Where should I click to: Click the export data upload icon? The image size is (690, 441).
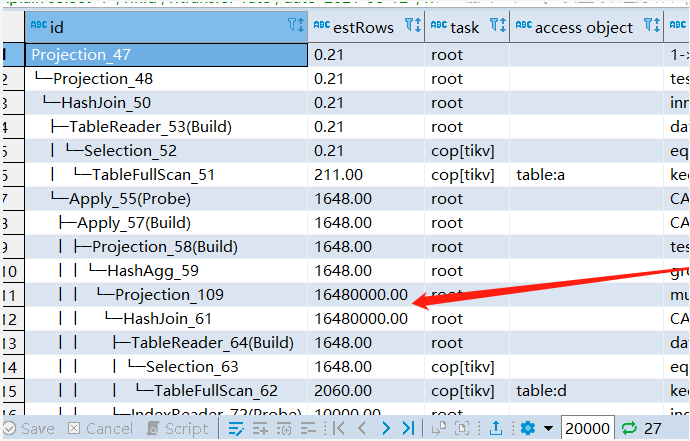tap(496, 428)
